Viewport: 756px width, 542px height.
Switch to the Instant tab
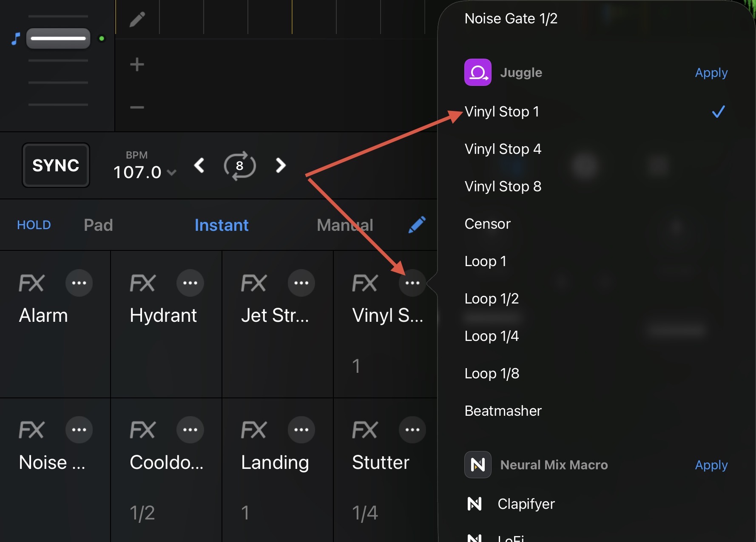pos(222,225)
